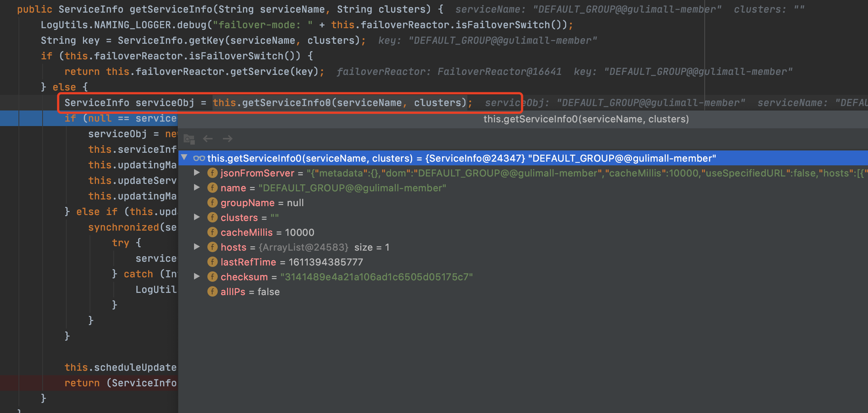
Task: Expand the name field
Action: [197, 188]
